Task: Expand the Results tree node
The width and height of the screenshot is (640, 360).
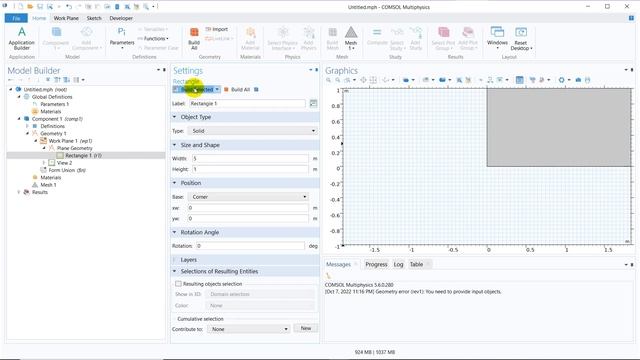Action: click(x=19, y=192)
